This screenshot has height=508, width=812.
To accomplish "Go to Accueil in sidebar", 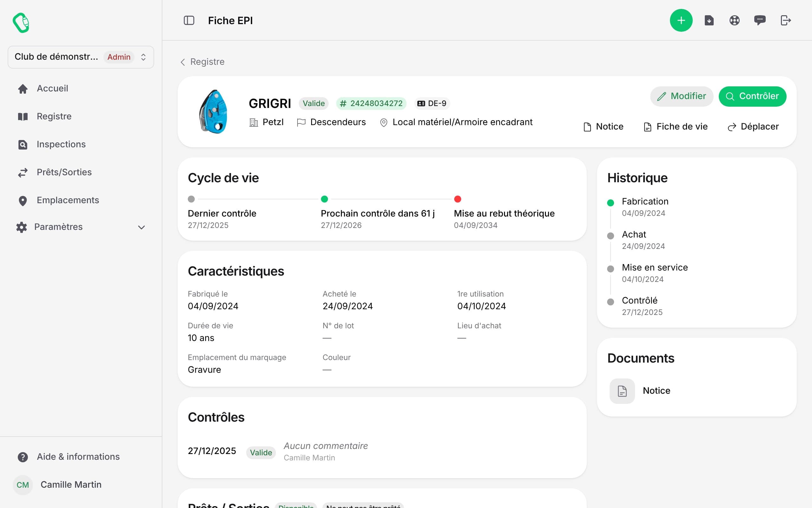I will [81, 89].
